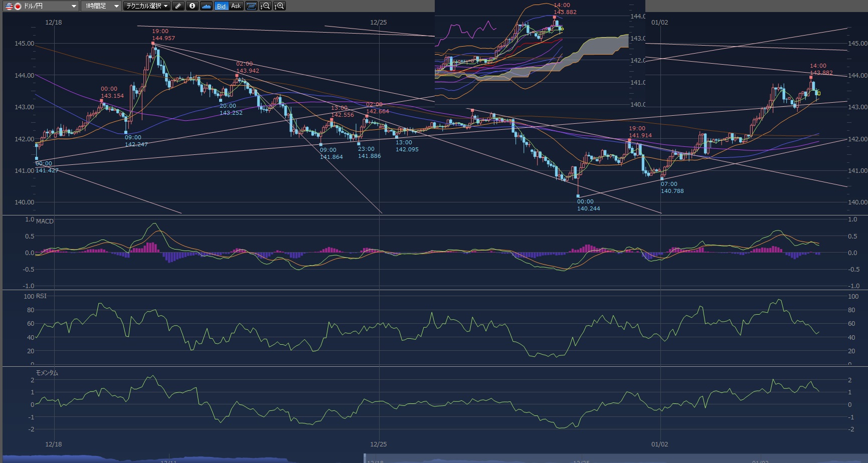Expand the 1時間足 timeframe dropdown

tap(116, 6)
